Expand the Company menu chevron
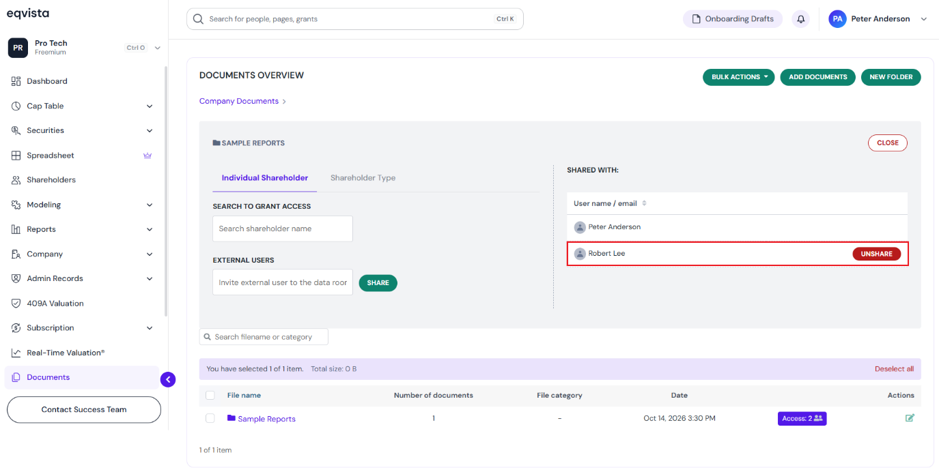 coord(150,254)
